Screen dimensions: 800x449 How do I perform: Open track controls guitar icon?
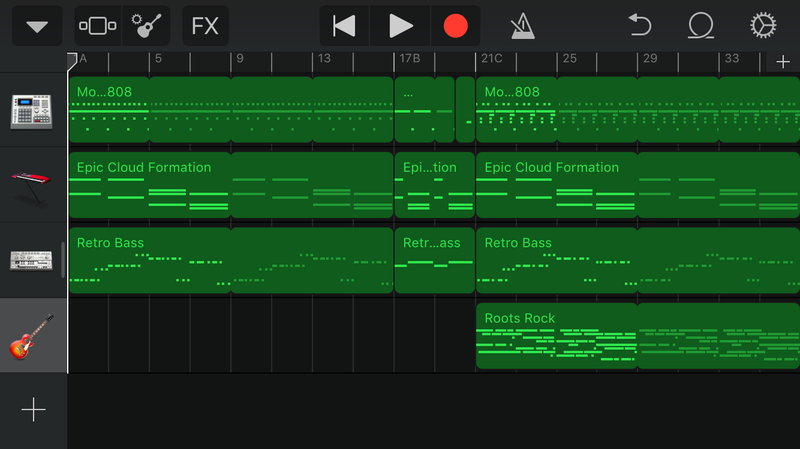(x=146, y=26)
